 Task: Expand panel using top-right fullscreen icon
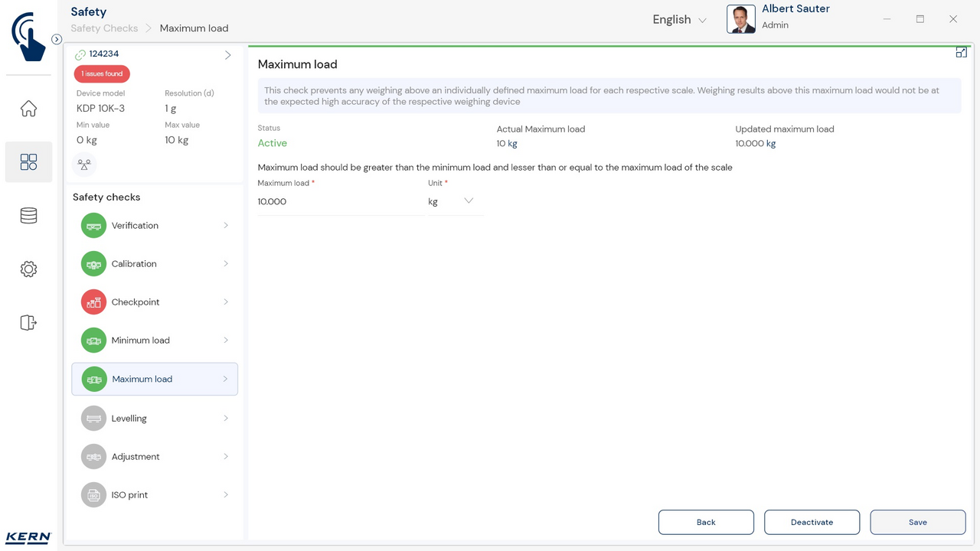click(x=961, y=53)
